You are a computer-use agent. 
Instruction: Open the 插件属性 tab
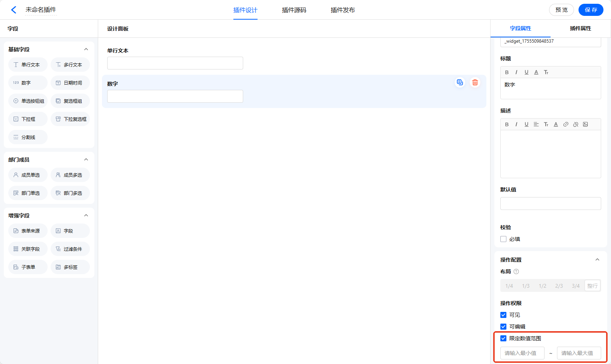pos(580,28)
